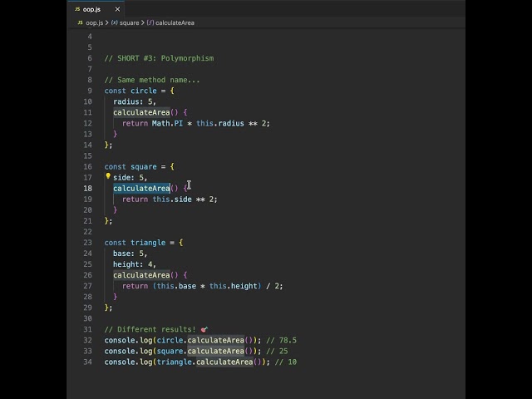Click the comment '// Different results!'
Image resolution: width=532 pixels, height=399 pixels.
pyautogui.click(x=150, y=329)
